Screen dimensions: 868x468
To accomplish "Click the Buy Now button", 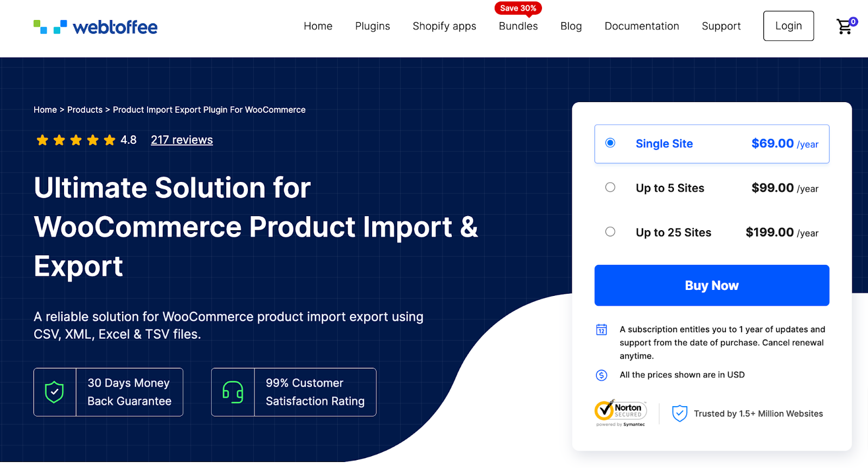I will point(712,286).
